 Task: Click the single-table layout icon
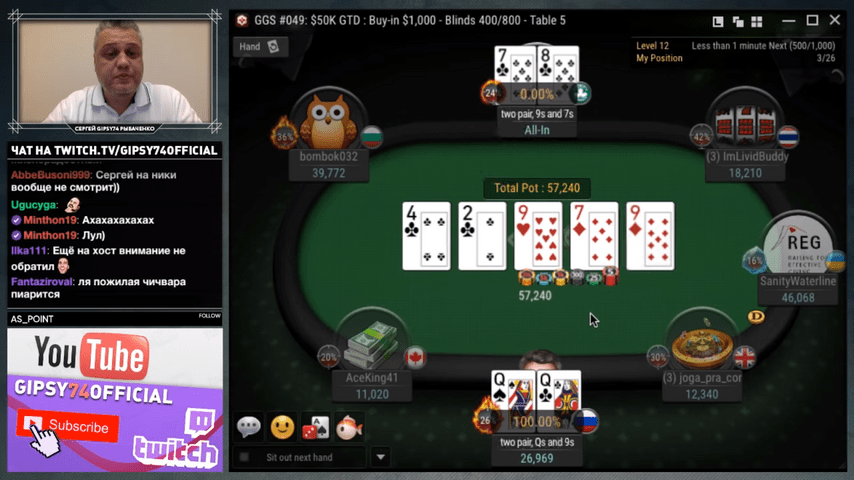click(x=718, y=21)
